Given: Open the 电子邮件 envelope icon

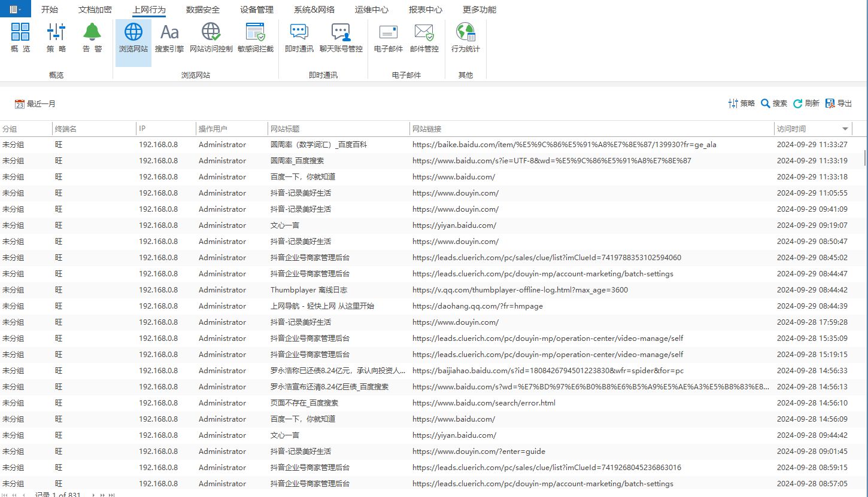Looking at the screenshot, I should click(388, 37).
